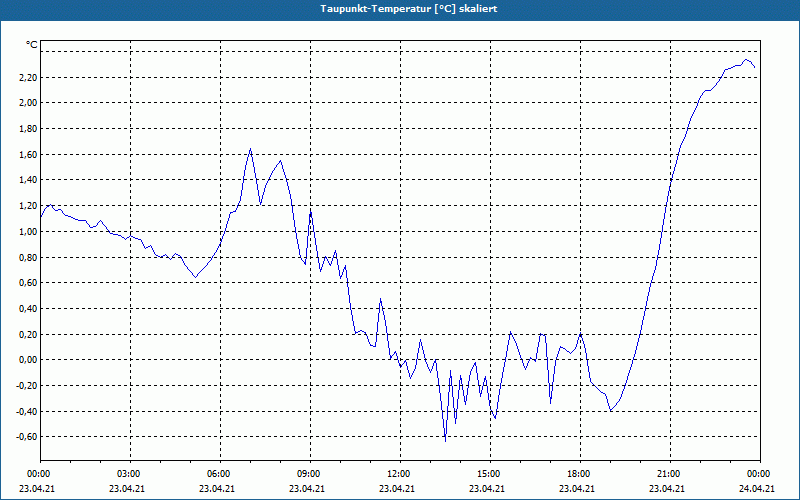Click the negative y-axis label -0,20
This screenshot has width=800, height=500.
27,386
